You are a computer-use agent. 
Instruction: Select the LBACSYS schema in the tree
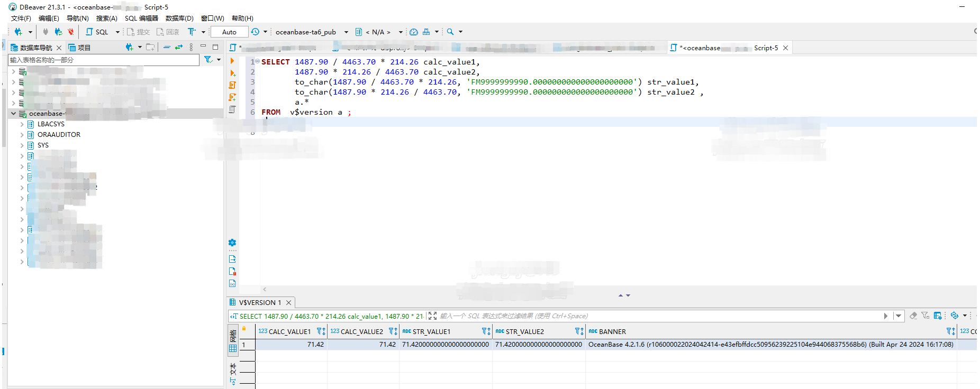(x=51, y=124)
